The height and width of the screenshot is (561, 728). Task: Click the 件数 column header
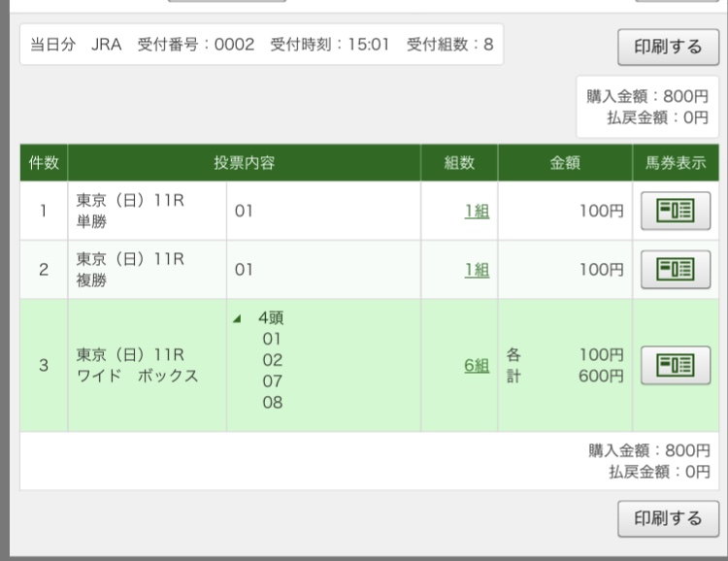pos(44,163)
